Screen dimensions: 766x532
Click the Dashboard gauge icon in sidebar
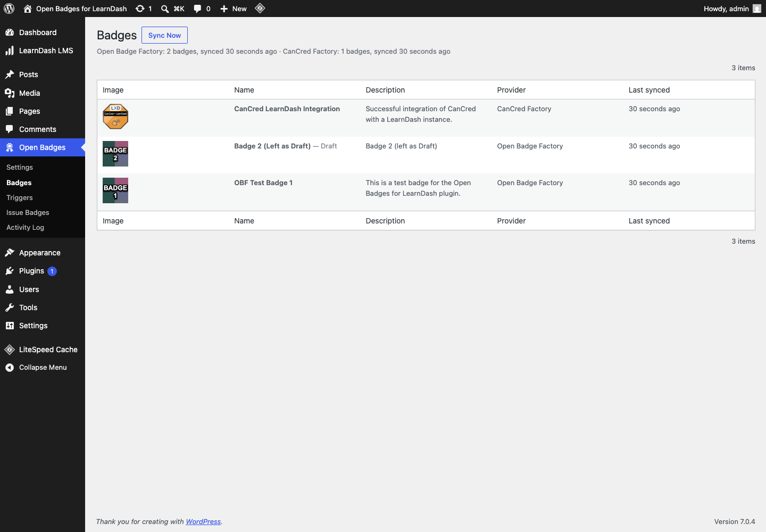10,32
